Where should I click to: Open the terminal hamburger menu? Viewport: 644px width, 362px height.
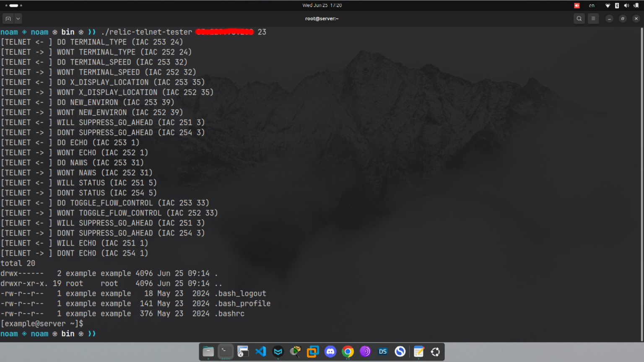coord(593,18)
